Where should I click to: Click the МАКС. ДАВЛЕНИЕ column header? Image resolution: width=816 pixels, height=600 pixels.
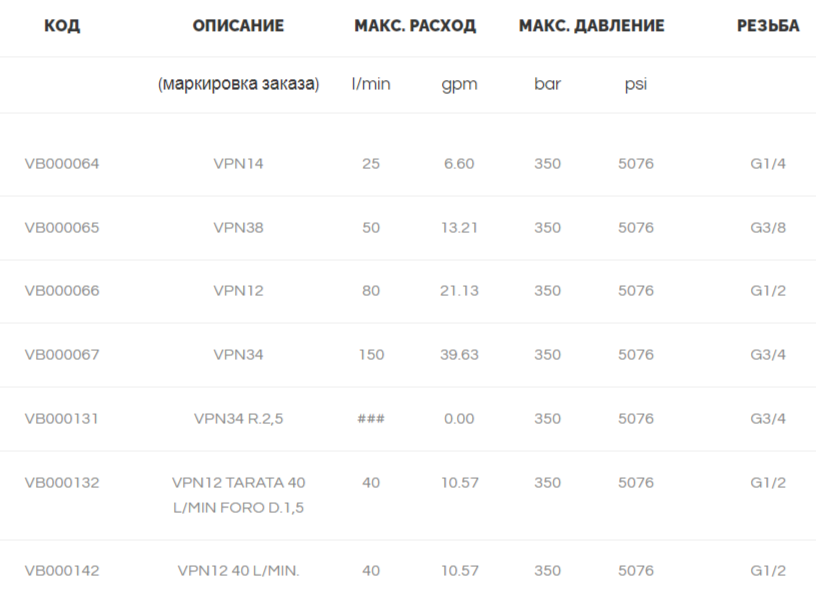592,25
